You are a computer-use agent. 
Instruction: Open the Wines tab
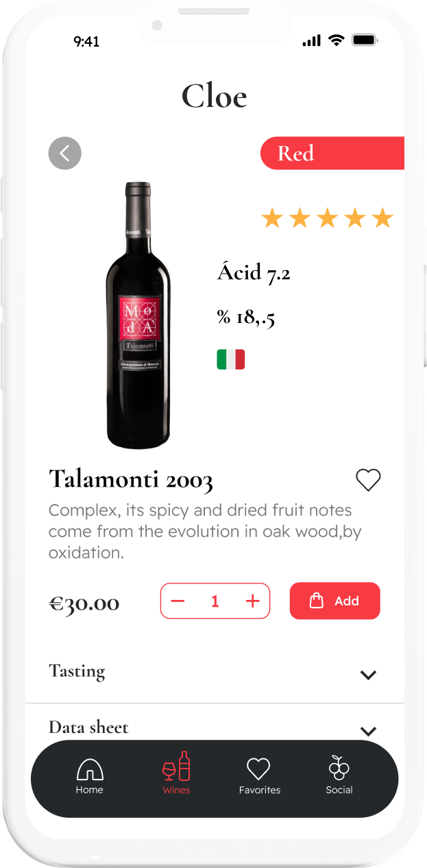(176, 774)
